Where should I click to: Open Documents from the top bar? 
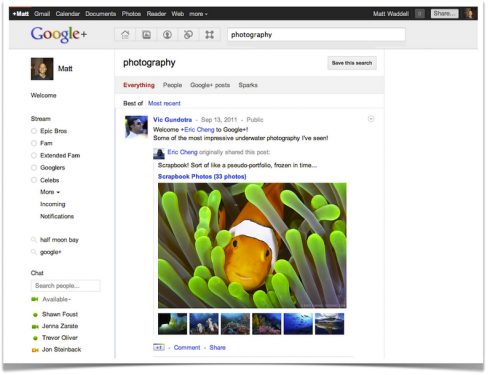pyautogui.click(x=101, y=14)
